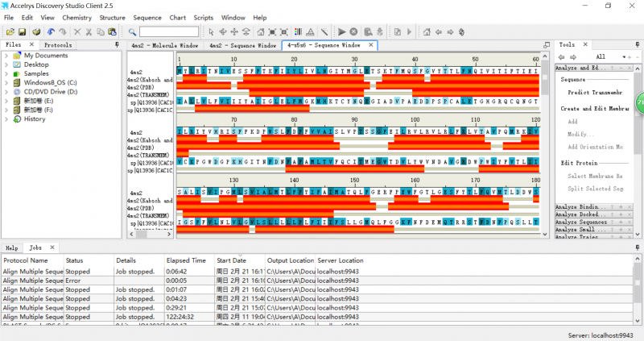This screenshot has width=644, height=341.
Task: Select the Desktop item in Files tree
Action: click(36, 64)
